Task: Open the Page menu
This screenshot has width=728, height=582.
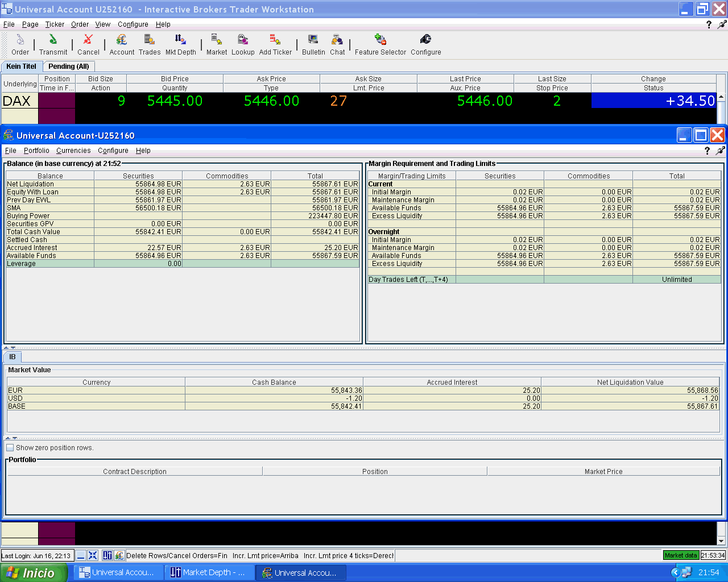Action: (x=30, y=24)
